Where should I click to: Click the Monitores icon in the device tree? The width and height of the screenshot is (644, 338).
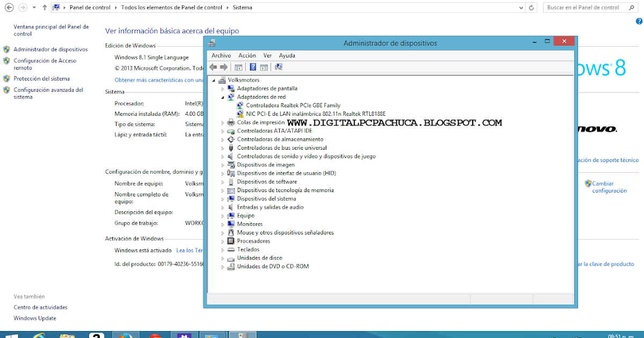(231, 224)
